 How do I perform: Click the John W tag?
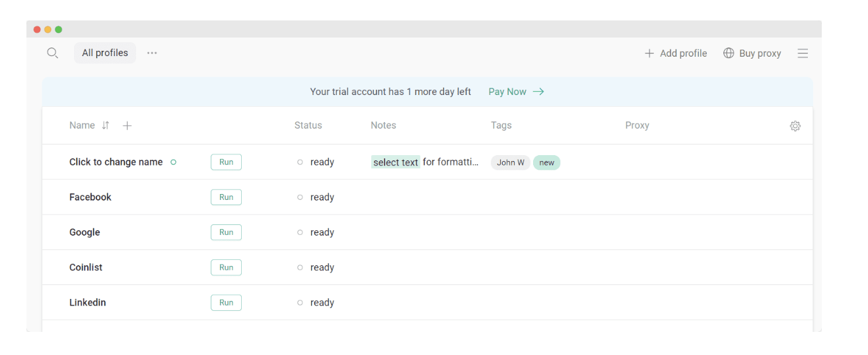pos(511,162)
